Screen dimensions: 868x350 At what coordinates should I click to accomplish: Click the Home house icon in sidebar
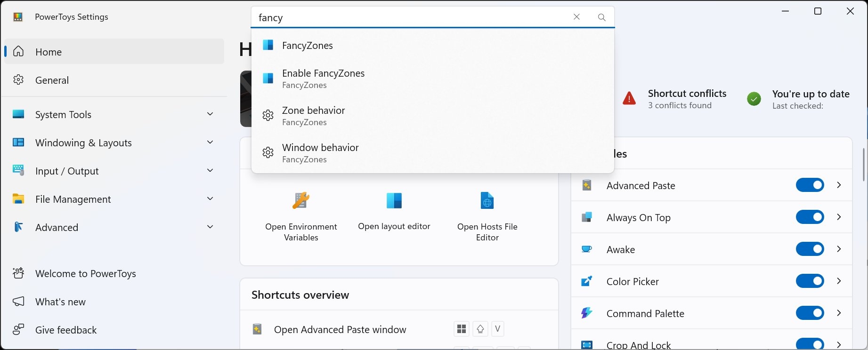18,51
